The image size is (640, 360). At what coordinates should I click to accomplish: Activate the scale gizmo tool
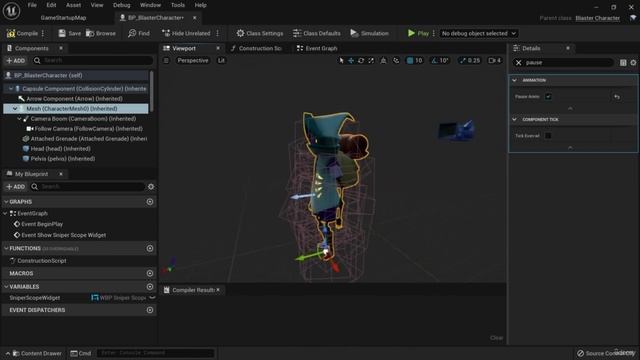point(371,60)
